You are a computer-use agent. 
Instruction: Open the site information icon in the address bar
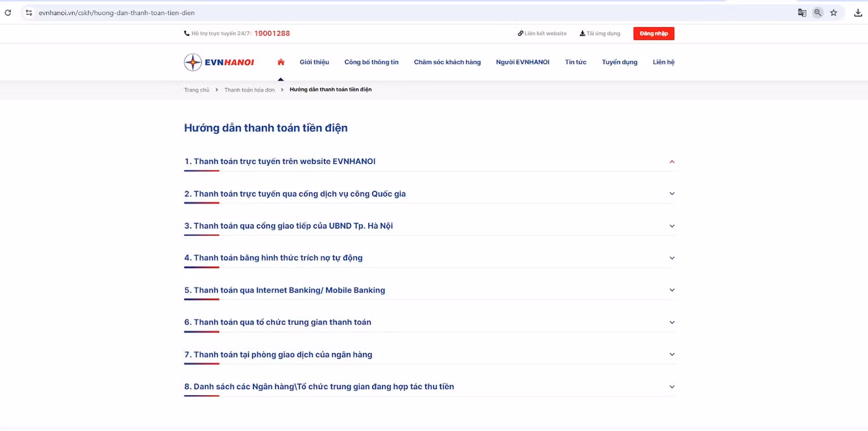pos(29,13)
